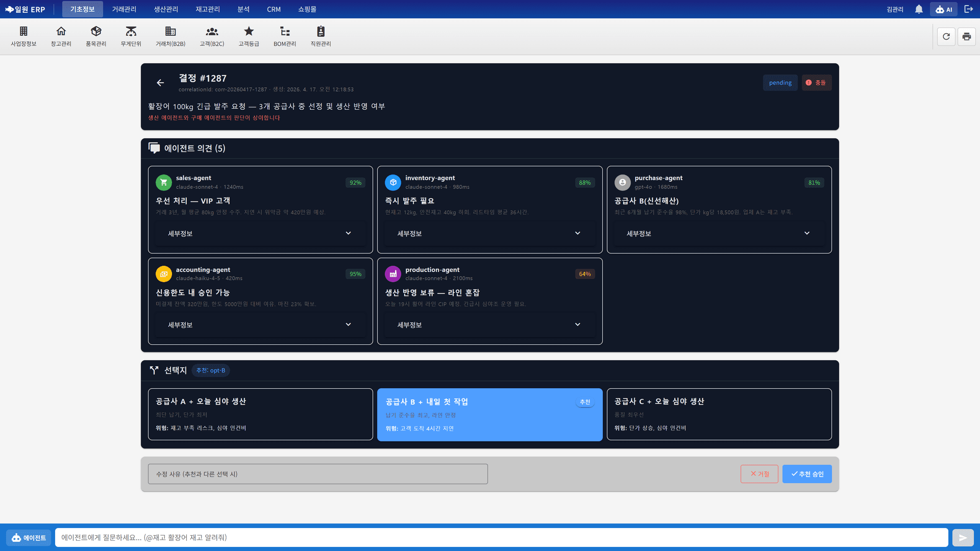Open the 기초정보 menu tab
This screenshot has height=551, width=980.
(82, 9)
